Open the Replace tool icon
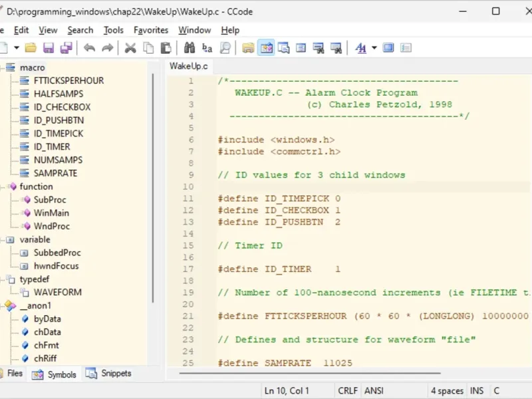Viewport: 532px width, 399px height. tap(207, 48)
